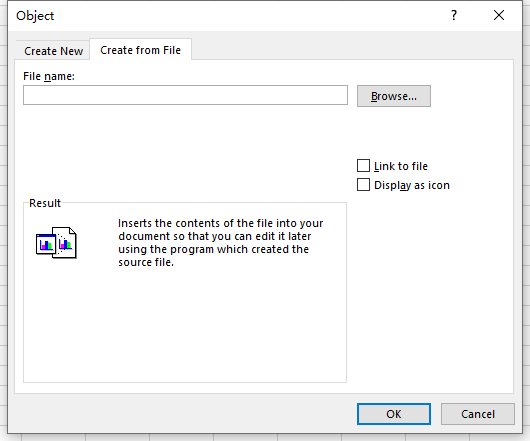Click the Link to file label text
Image resolution: width=530 pixels, height=441 pixels.
(x=401, y=166)
